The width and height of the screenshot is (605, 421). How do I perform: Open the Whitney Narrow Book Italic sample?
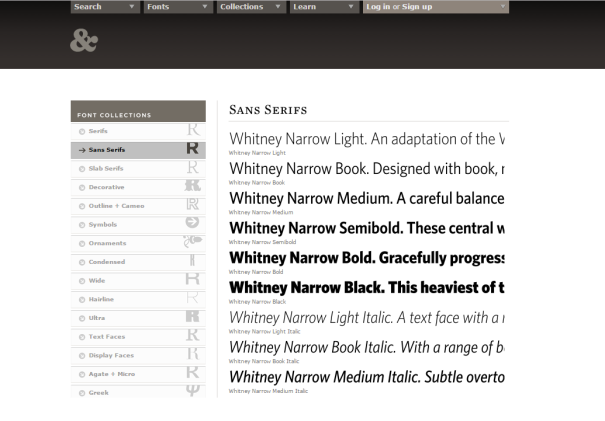367,348
